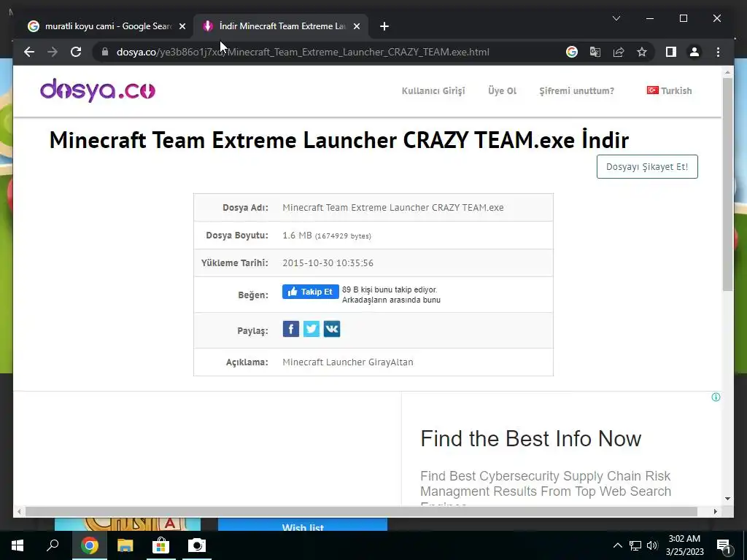This screenshot has width=747, height=560.
Task: Open the Find the Best Info Now ad
Action: (x=531, y=438)
